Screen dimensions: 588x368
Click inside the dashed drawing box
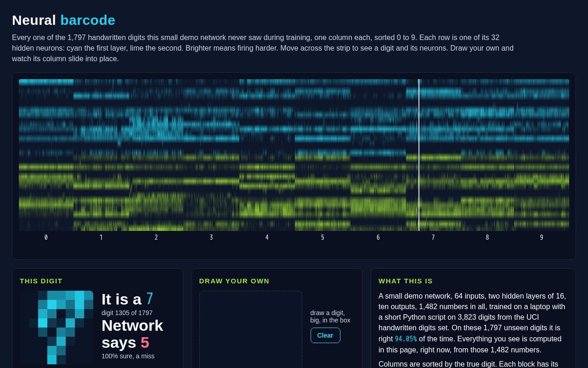251,329
